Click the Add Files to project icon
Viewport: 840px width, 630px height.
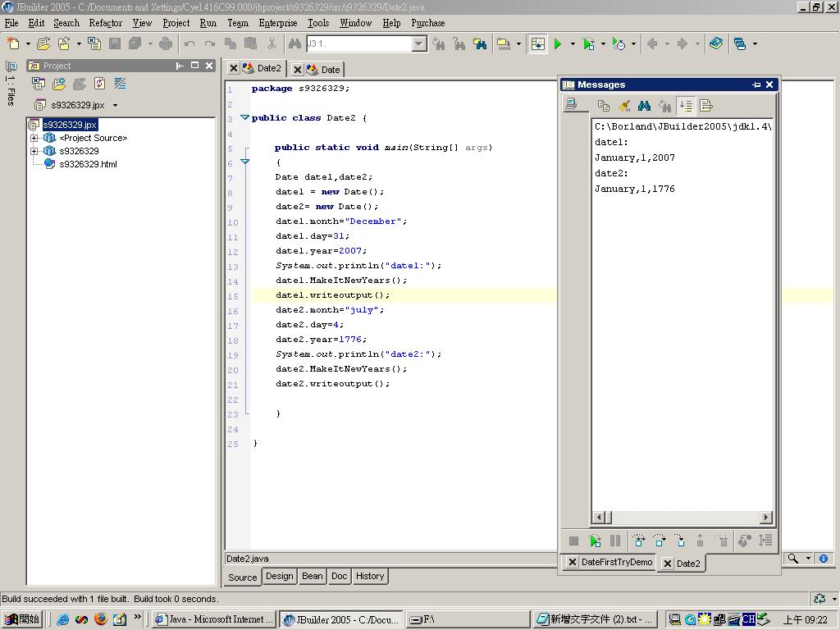pyautogui.click(x=59, y=84)
